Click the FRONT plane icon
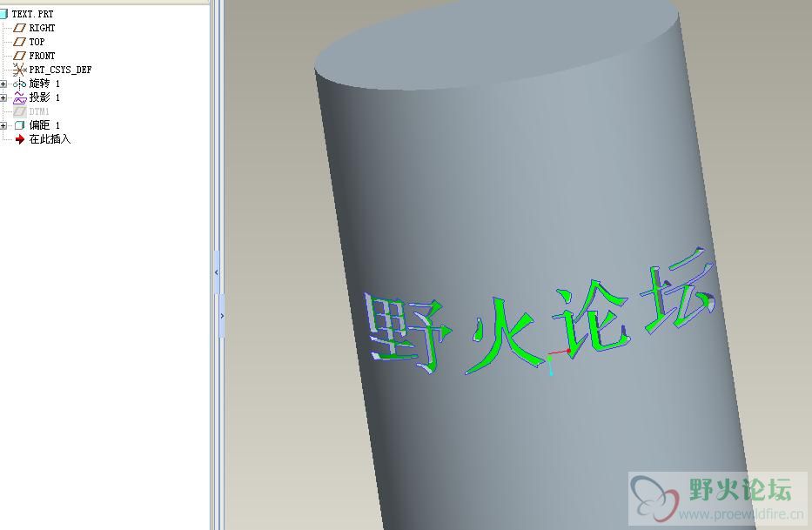 (x=19, y=56)
